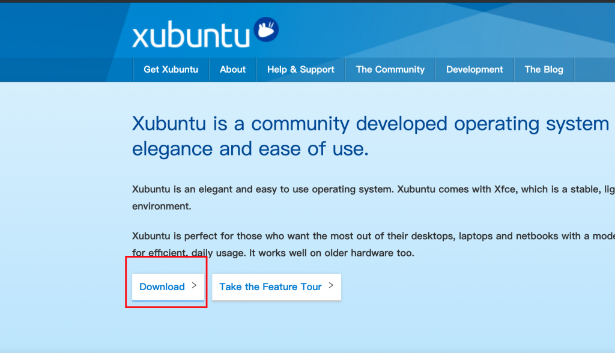The image size is (615, 364).
Task: Visit The Blog navigation item
Action: pos(544,70)
